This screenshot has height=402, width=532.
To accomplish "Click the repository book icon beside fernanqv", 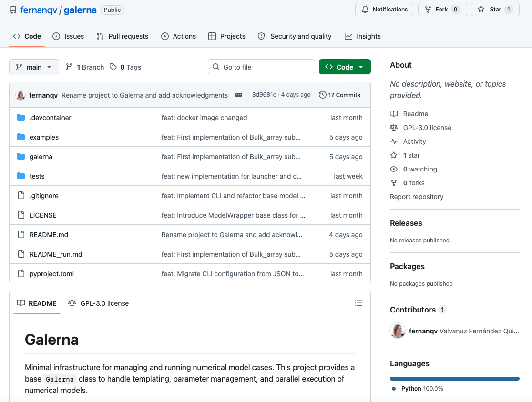I will pos(13,10).
